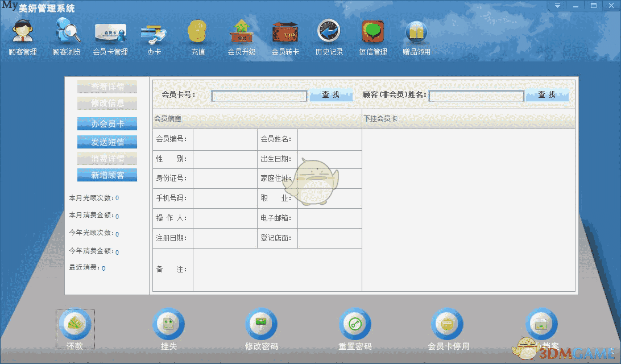Click the 发送短信 button

click(x=107, y=142)
